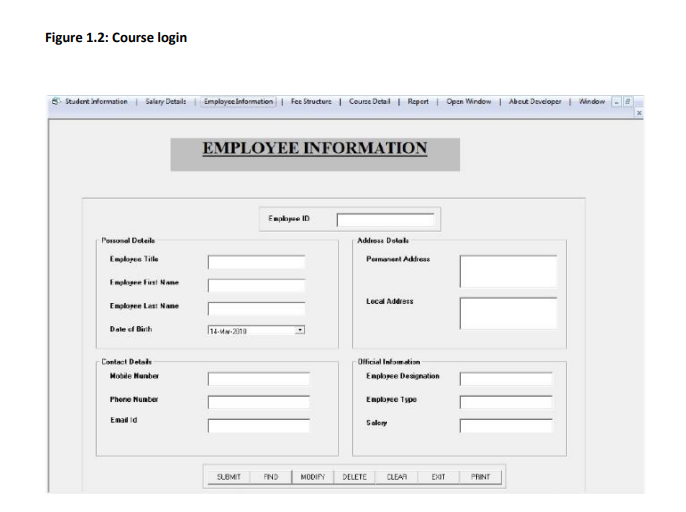Focus the Employee First Name field
Screen dimensions: 686x512
[256, 285]
